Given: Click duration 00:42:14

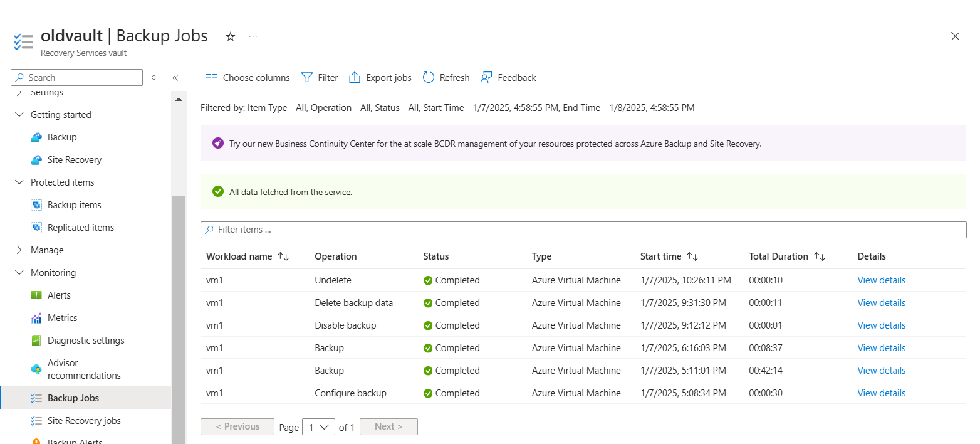Looking at the screenshot, I should pos(766,371).
